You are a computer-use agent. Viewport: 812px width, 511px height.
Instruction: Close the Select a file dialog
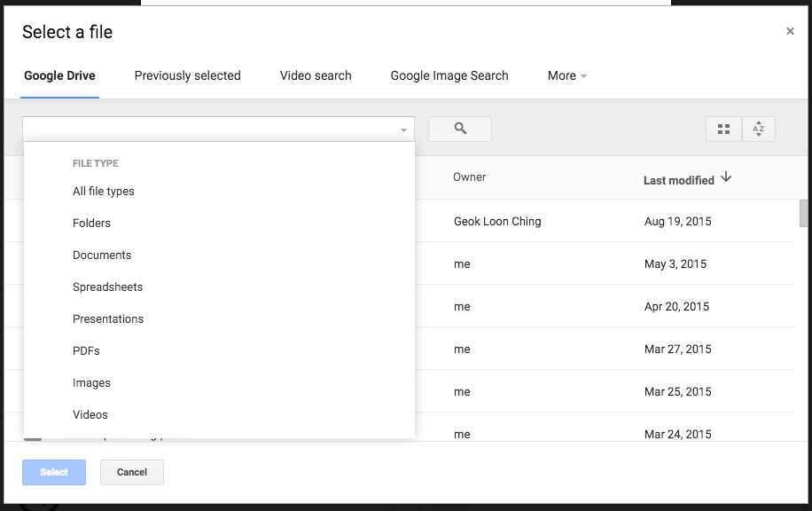[790, 31]
